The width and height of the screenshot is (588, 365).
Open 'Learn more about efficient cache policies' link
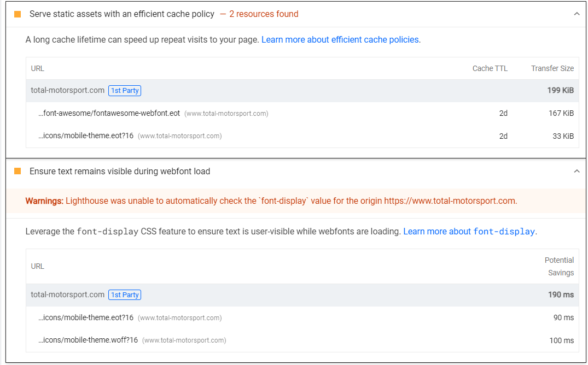click(x=340, y=40)
